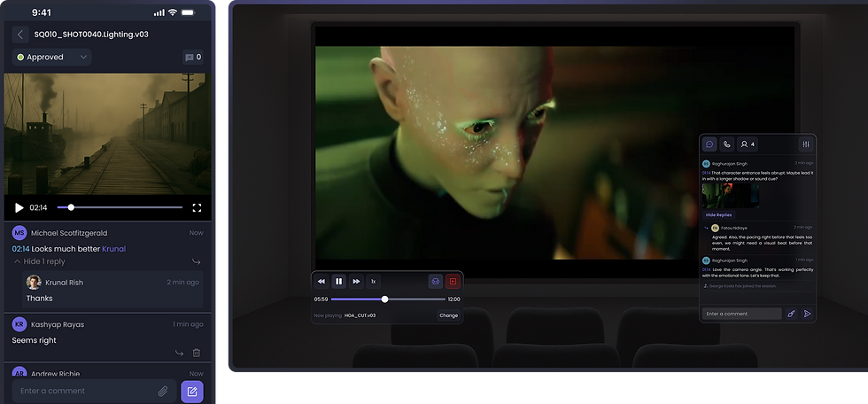Open the comment count icon showing 0

pos(193,57)
